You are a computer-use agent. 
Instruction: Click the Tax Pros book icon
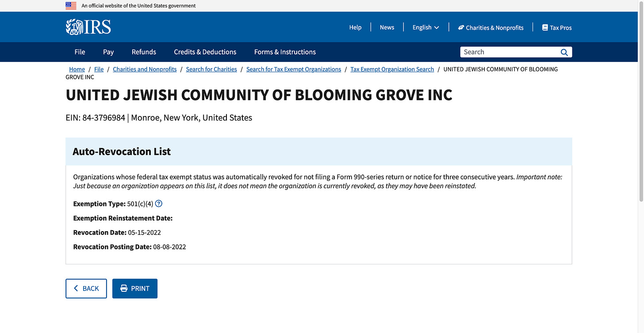tap(545, 27)
